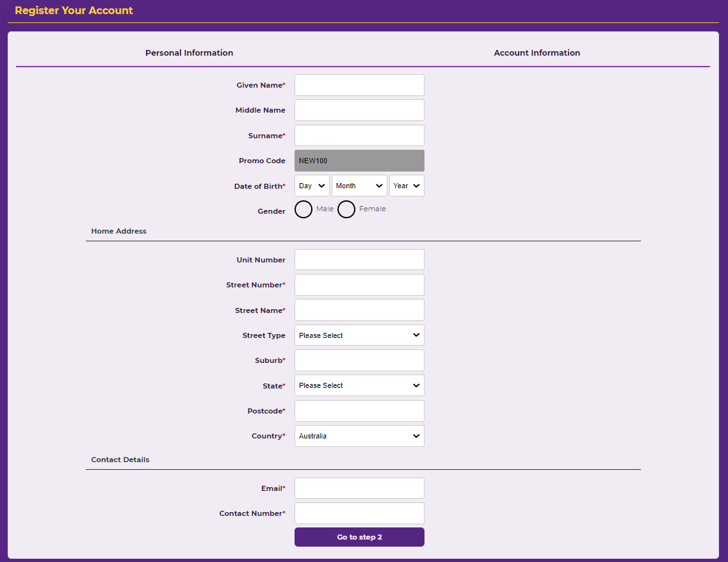Select the Suburb input field
This screenshot has height=562, width=728.
[359, 360]
